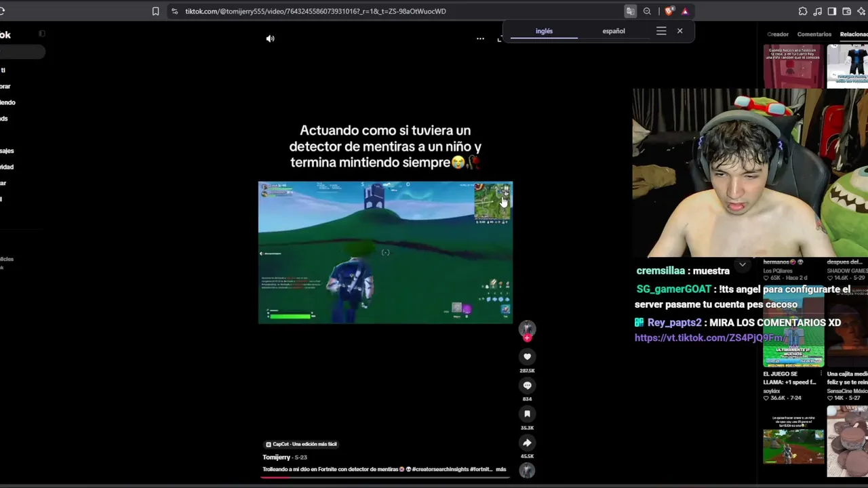
Task: Open the media playlist music note icon
Action: click(x=817, y=11)
